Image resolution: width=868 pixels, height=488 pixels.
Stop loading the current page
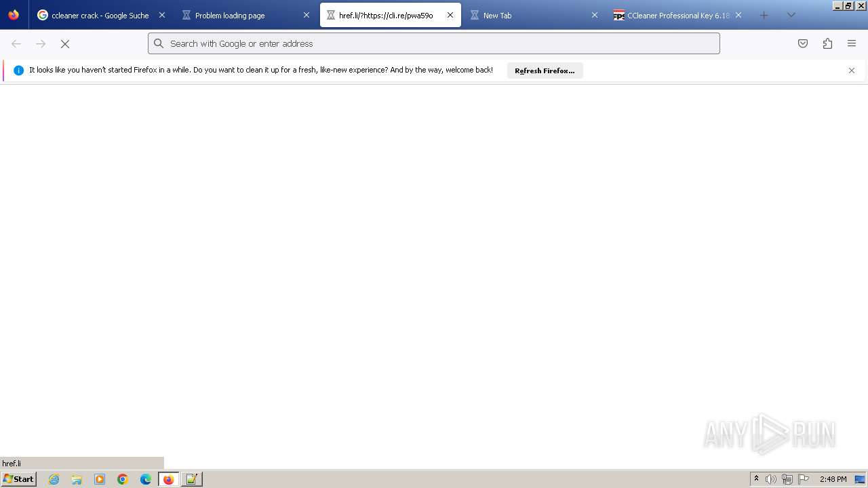(x=65, y=43)
